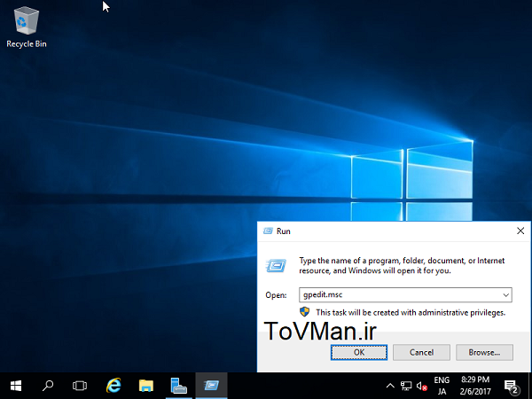
Task: Select the Run taskbar button
Action: click(211, 386)
